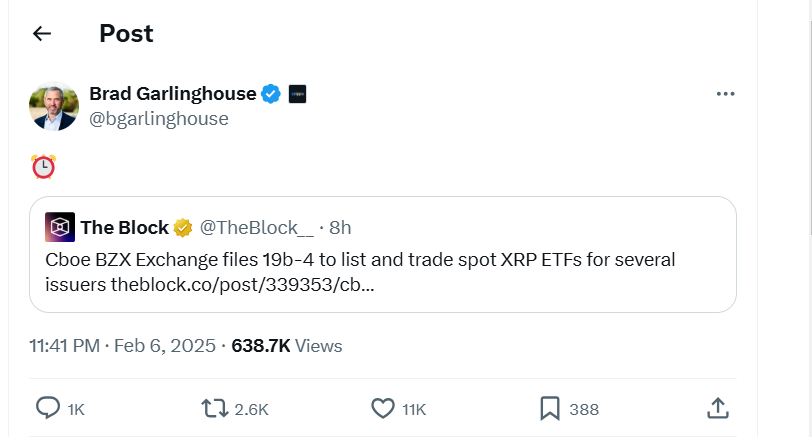Screen dimensions: 812x437
Task: Bookmark this post
Action: (x=549, y=408)
